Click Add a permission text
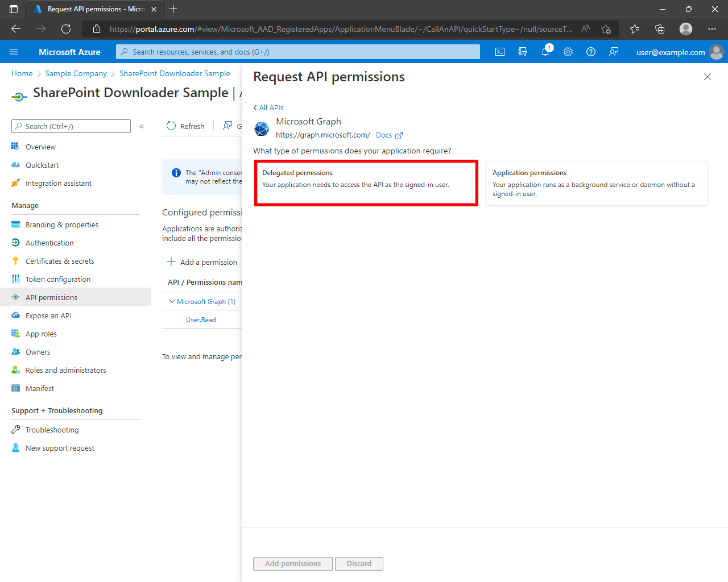Screen dimensions: 728x582 point(209,262)
